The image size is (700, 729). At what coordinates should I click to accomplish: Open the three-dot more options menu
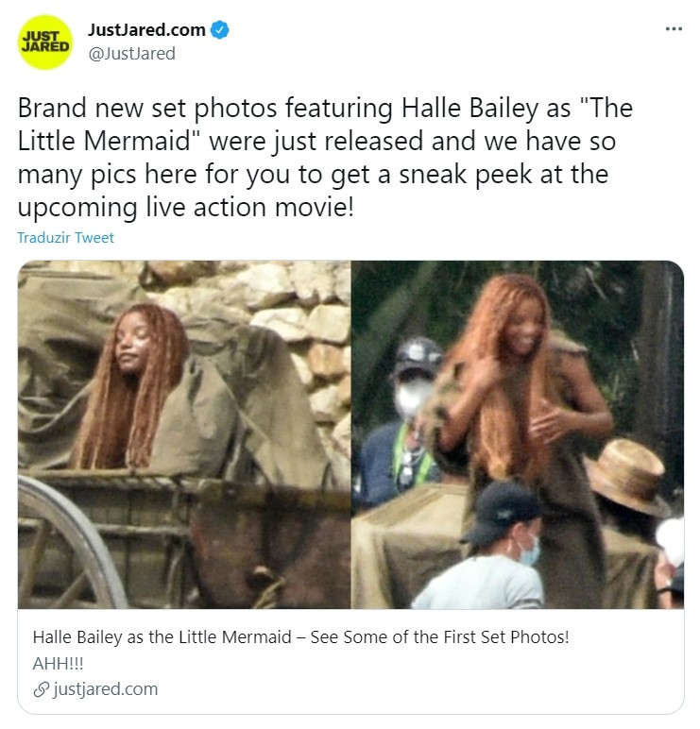(x=674, y=29)
